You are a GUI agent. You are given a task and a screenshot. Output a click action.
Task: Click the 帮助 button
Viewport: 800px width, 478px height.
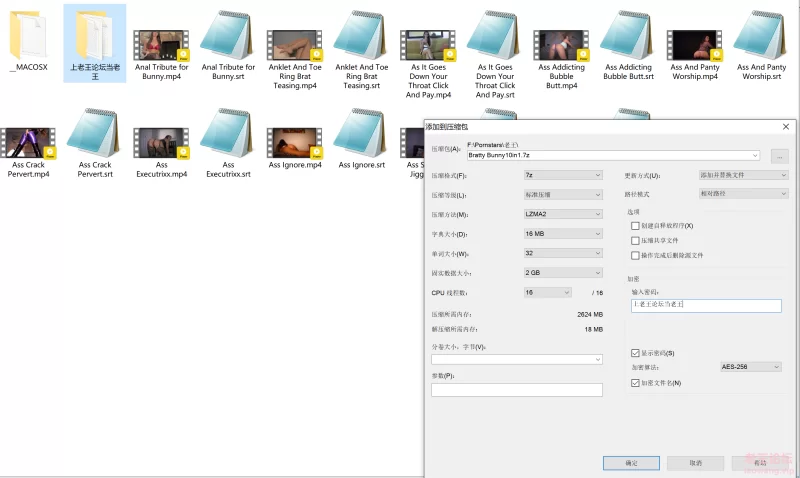coord(760,463)
